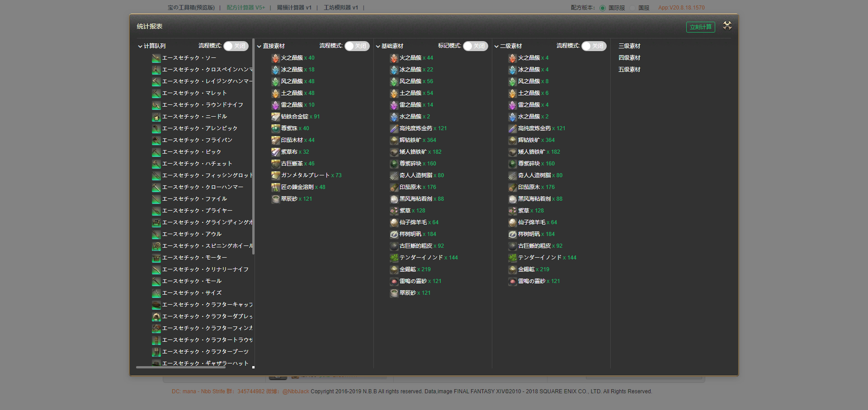Click the 匠の錬金溶剤 x 48 icon
This screenshot has width=868, height=410.
[x=275, y=187]
